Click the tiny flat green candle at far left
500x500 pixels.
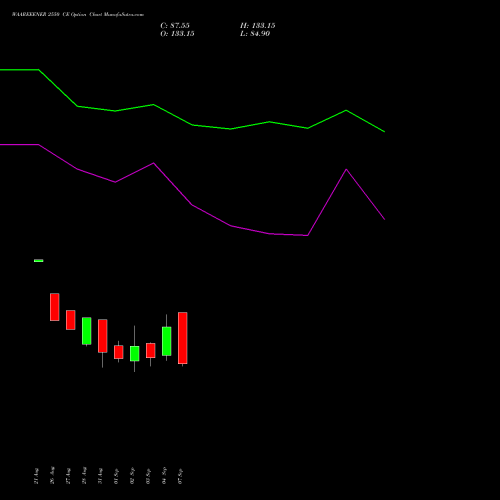point(39,261)
